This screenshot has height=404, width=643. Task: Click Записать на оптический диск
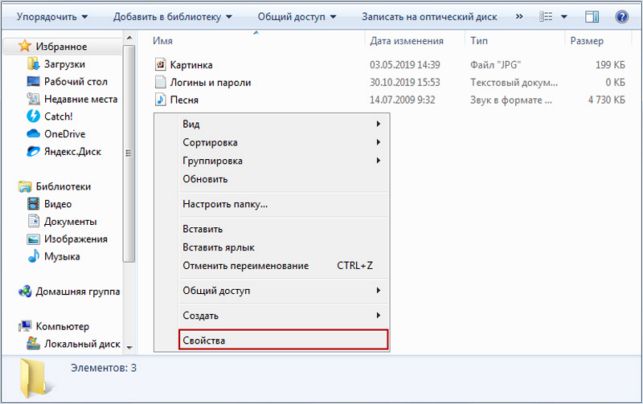point(429,17)
